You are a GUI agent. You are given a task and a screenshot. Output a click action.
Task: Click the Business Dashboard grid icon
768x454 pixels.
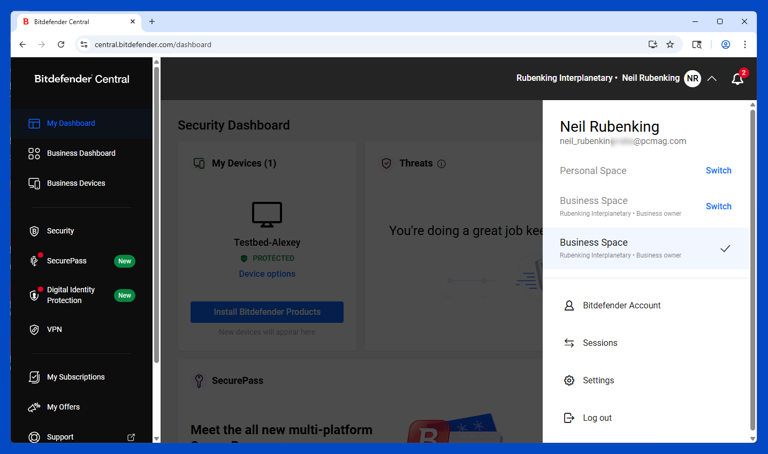coord(34,153)
